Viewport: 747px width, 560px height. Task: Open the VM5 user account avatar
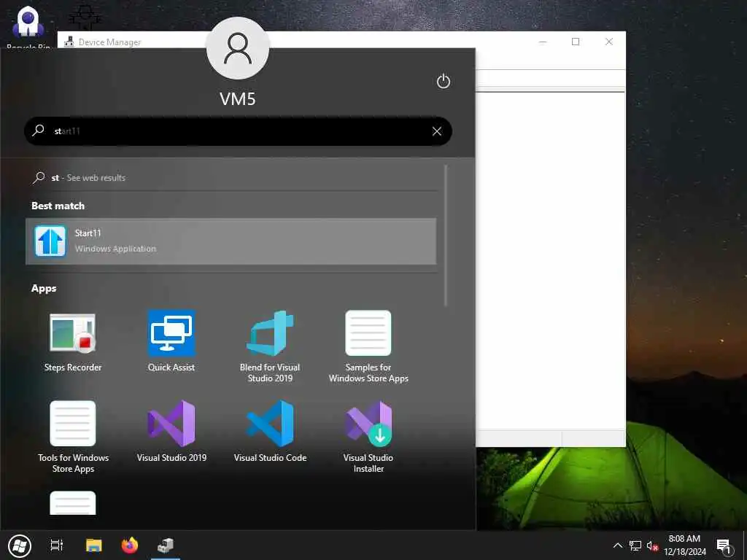coord(238,48)
